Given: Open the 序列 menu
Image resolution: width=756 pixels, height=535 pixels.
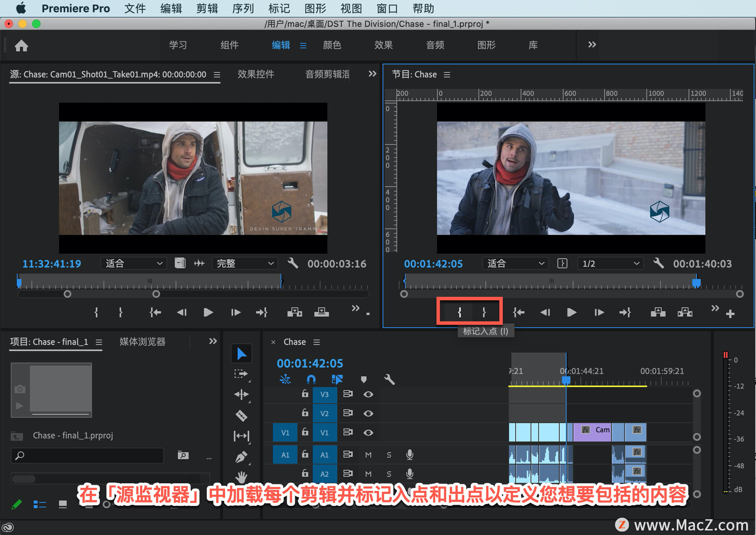Looking at the screenshot, I should pos(243,8).
